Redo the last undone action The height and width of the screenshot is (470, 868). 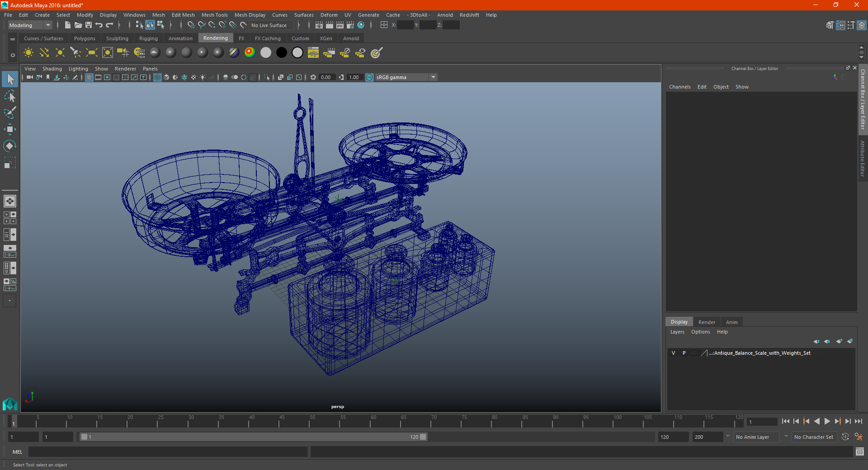[109, 25]
